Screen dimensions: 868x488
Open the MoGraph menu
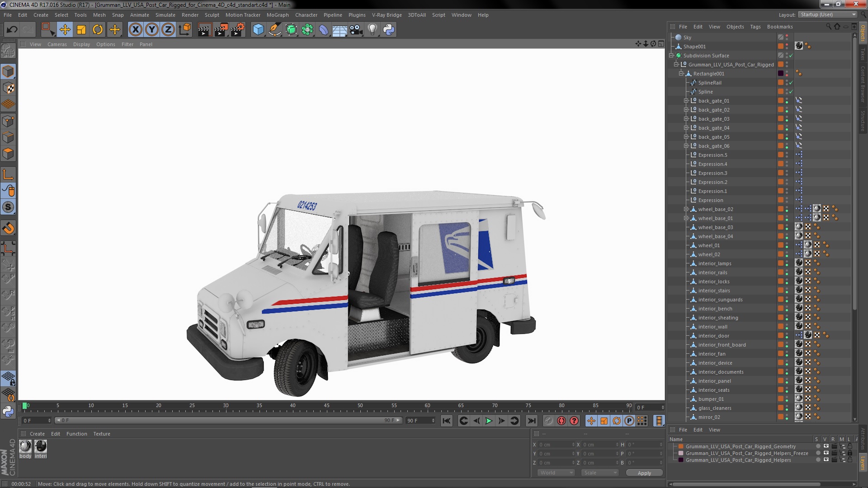click(277, 15)
